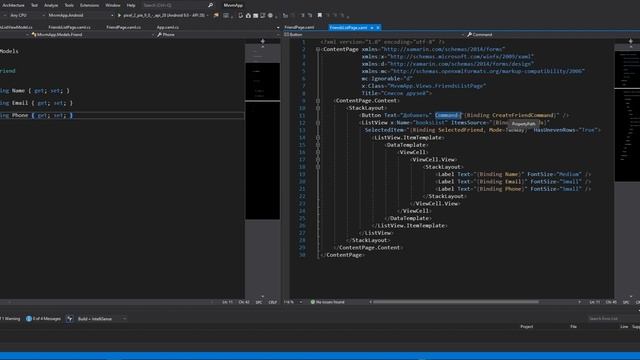Screen dimensions: 640x360
Task: Click the round globe-like toolbar icon
Action: pos(270,16)
